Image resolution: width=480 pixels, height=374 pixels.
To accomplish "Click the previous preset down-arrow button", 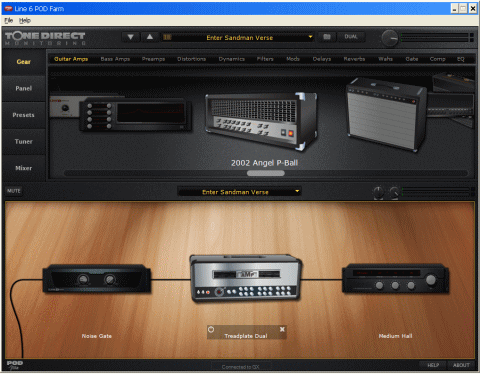I will coord(130,37).
